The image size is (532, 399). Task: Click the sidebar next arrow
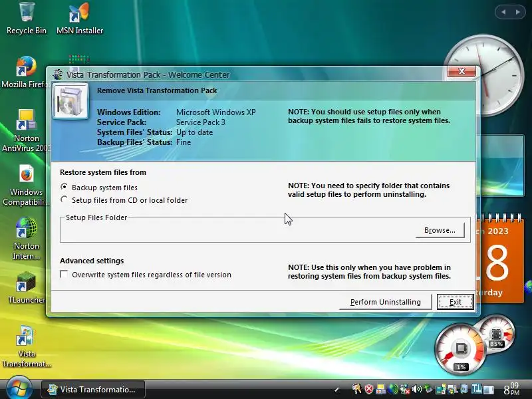coord(518,12)
